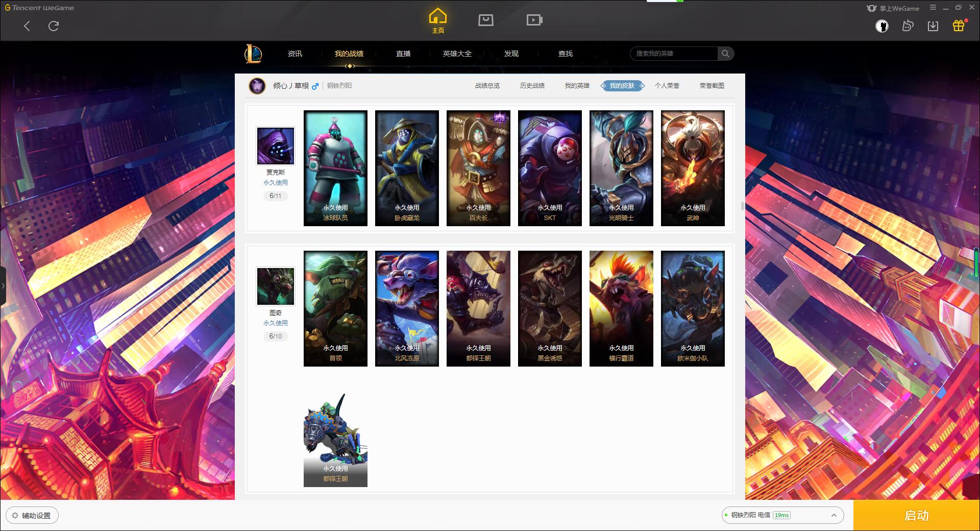980x531 pixels.
Task: Click the male gender symbol icon
Action: [315, 86]
